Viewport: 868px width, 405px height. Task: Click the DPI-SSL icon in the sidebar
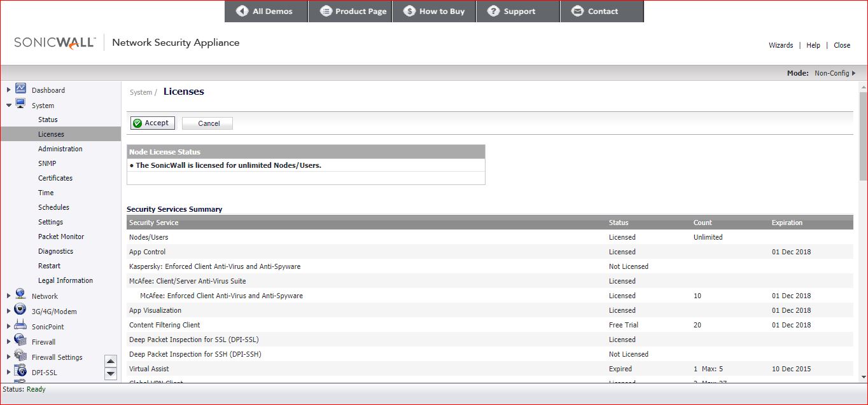[x=21, y=372]
